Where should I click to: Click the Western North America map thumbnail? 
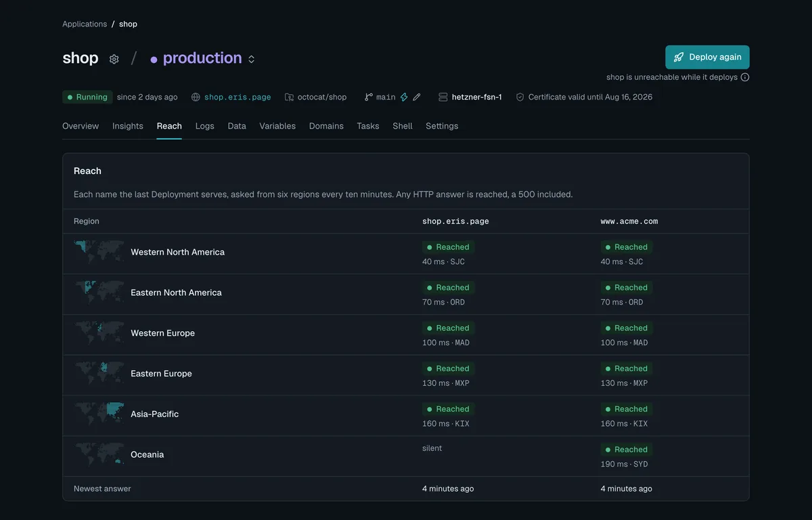(99, 252)
